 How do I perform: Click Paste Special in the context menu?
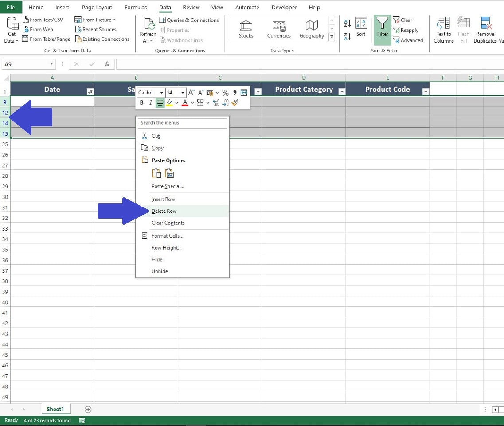coord(168,186)
